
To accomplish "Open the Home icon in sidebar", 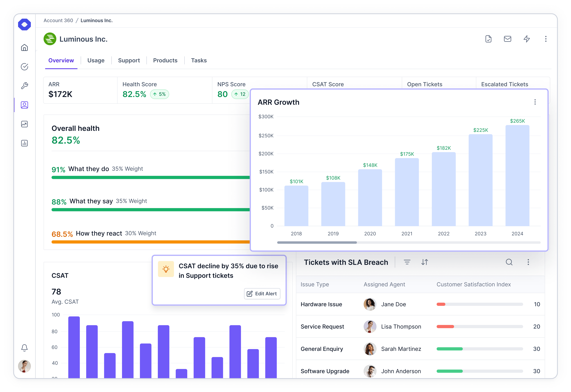I will [x=24, y=47].
